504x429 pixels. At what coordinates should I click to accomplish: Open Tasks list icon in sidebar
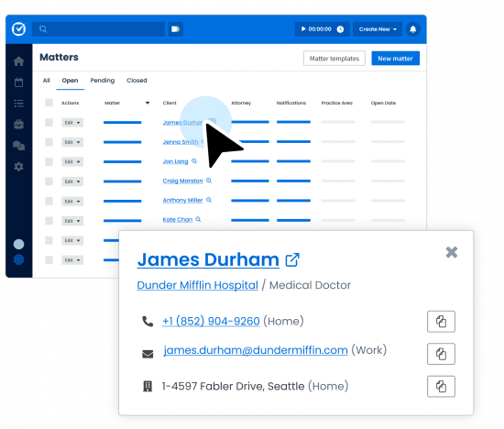pos(18,104)
